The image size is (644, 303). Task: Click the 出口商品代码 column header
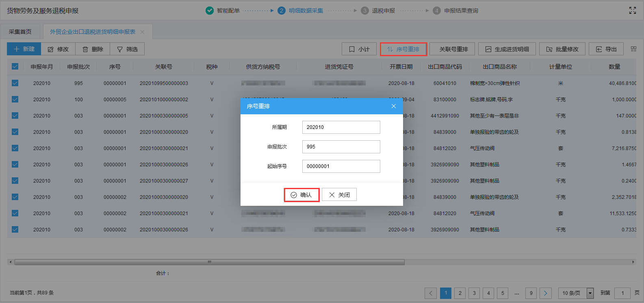pyautogui.click(x=445, y=67)
